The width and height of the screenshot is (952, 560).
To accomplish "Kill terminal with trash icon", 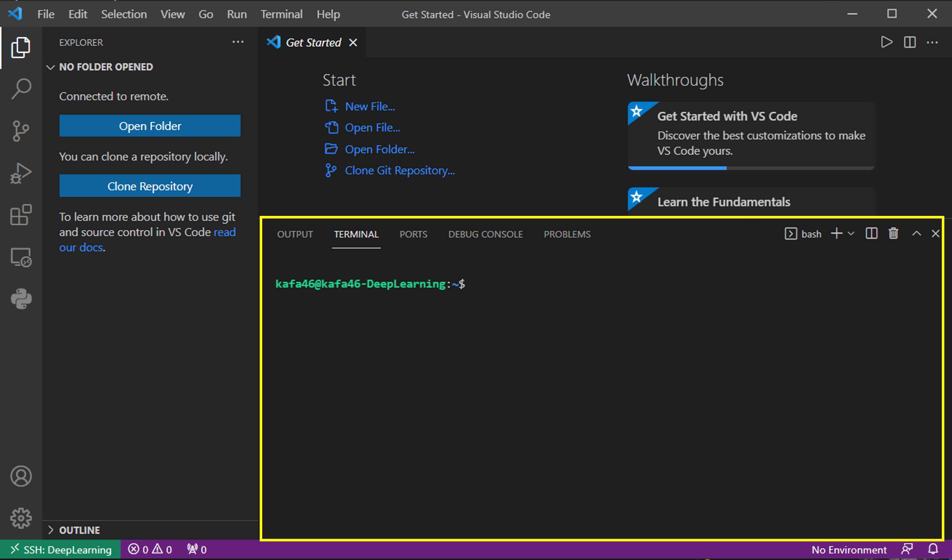I will pyautogui.click(x=893, y=233).
